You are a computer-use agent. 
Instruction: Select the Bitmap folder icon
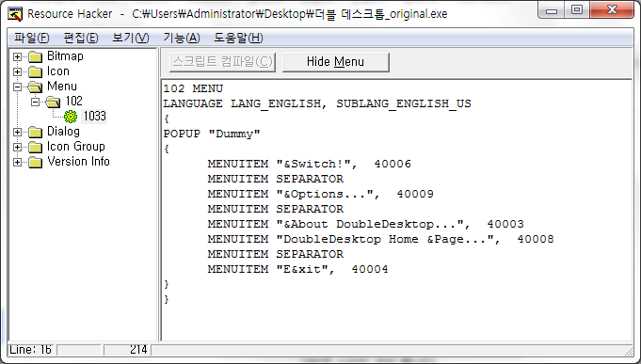pos(36,56)
